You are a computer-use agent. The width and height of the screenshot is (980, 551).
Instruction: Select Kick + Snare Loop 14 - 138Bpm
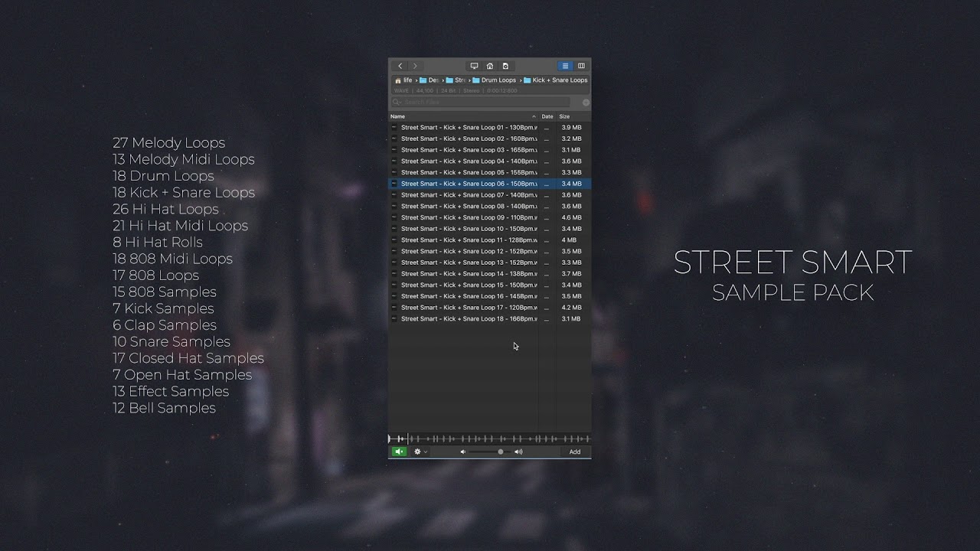coord(490,273)
